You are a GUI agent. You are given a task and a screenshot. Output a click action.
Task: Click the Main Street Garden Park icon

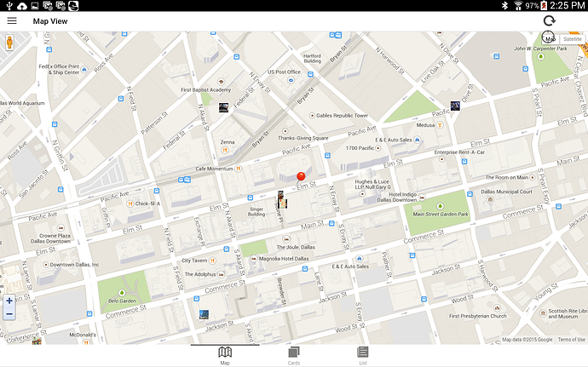(x=441, y=206)
